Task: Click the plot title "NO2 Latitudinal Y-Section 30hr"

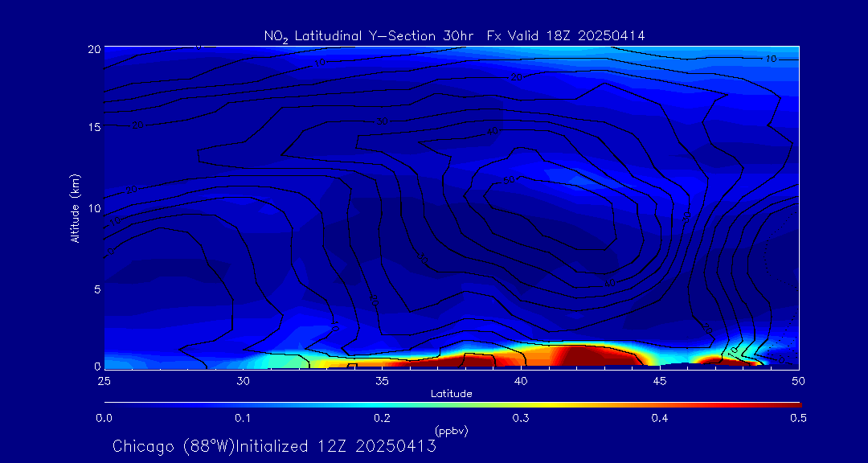Action: coord(367,36)
